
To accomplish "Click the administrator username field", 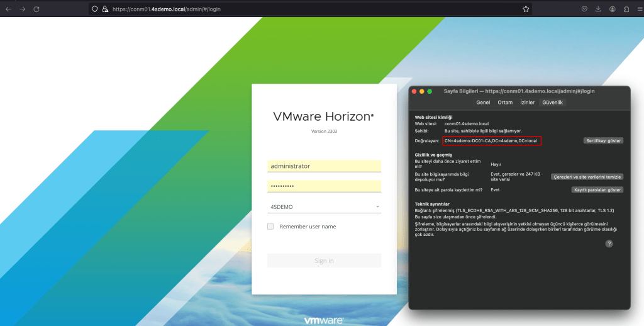I will tap(324, 166).
